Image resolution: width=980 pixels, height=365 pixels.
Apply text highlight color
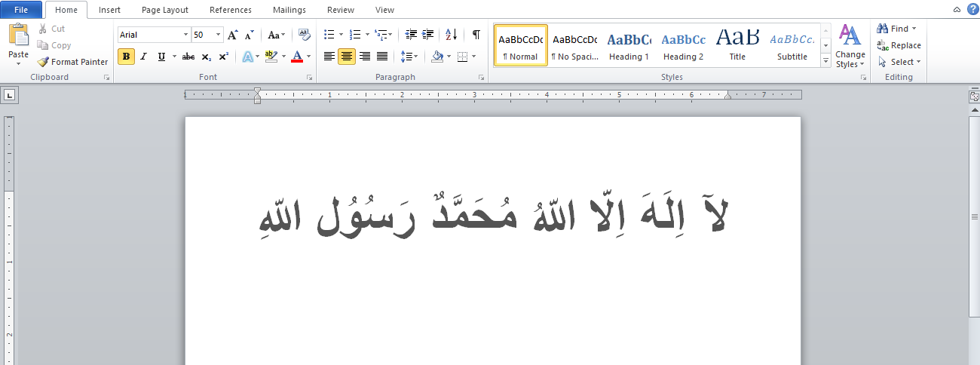click(x=271, y=57)
